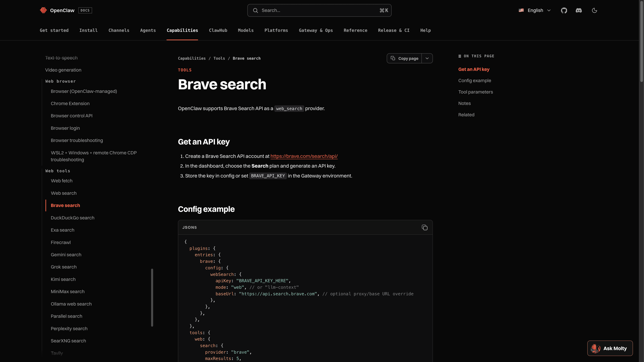
Task: Expand the Copy page dropdown arrow
Action: pos(427,58)
